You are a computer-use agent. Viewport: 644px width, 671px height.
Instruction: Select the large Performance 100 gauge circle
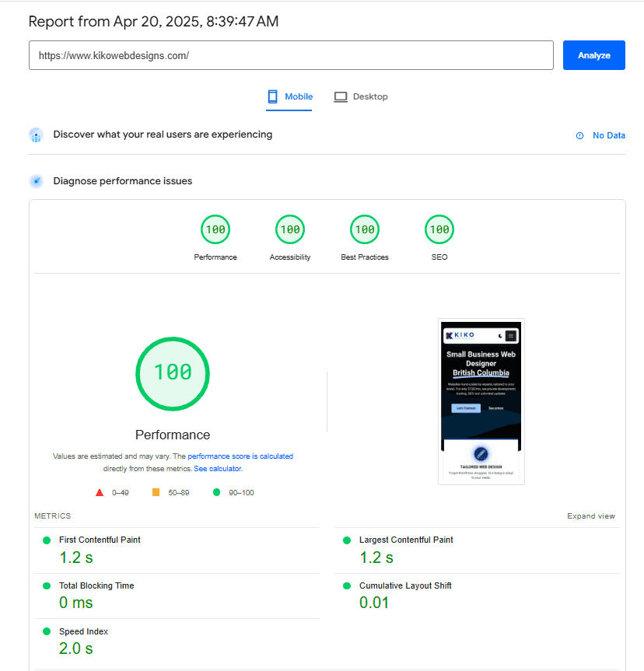[x=172, y=374]
